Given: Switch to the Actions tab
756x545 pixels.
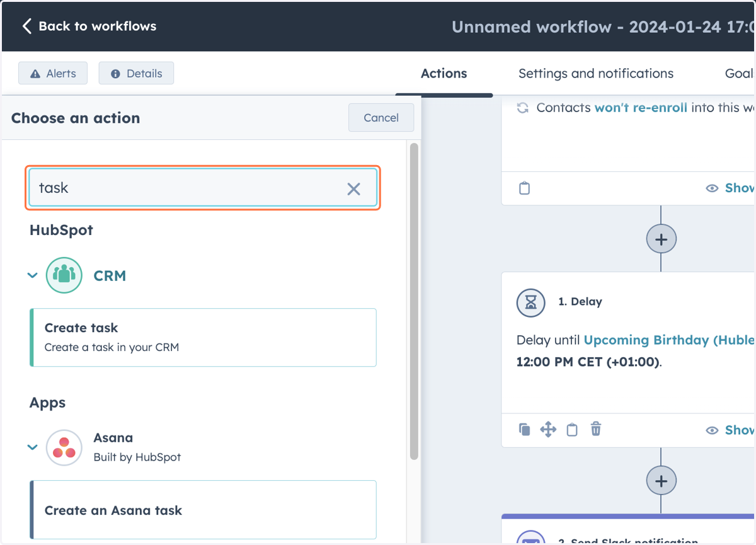Looking at the screenshot, I should click(444, 73).
